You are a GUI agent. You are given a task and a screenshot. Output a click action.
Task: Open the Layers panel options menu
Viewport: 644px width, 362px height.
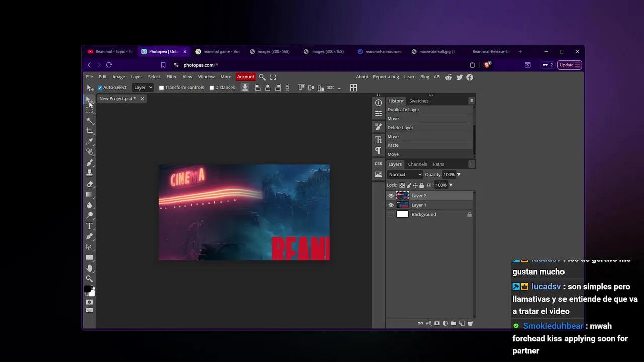pyautogui.click(x=471, y=164)
